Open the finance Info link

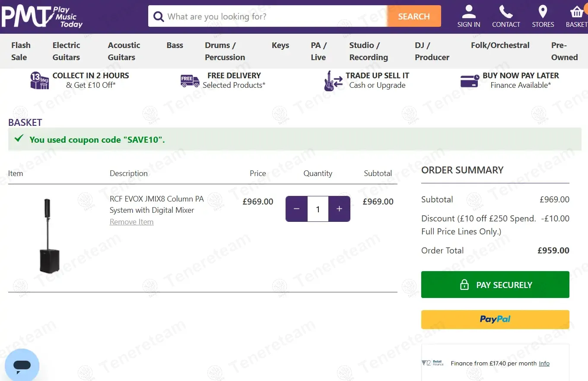544,363
